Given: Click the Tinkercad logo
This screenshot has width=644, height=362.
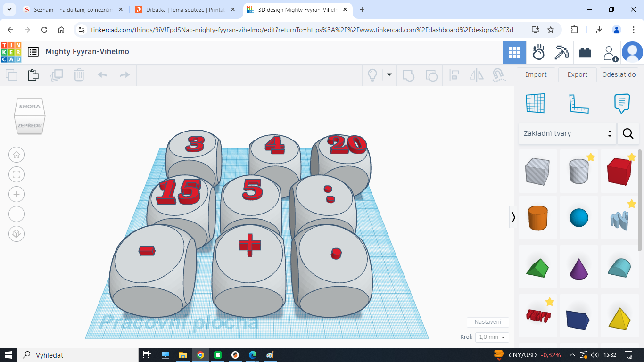Looking at the screenshot, I should click(x=11, y=52).
